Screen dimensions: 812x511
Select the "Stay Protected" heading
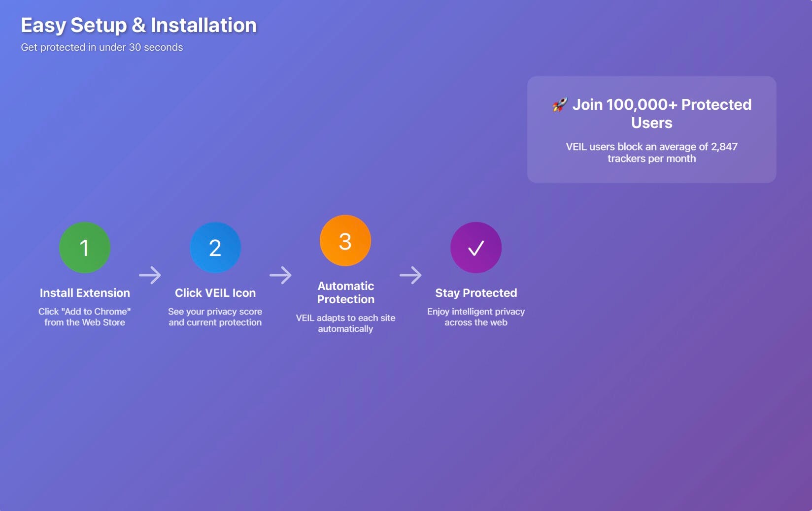click(x=476, y=293)
